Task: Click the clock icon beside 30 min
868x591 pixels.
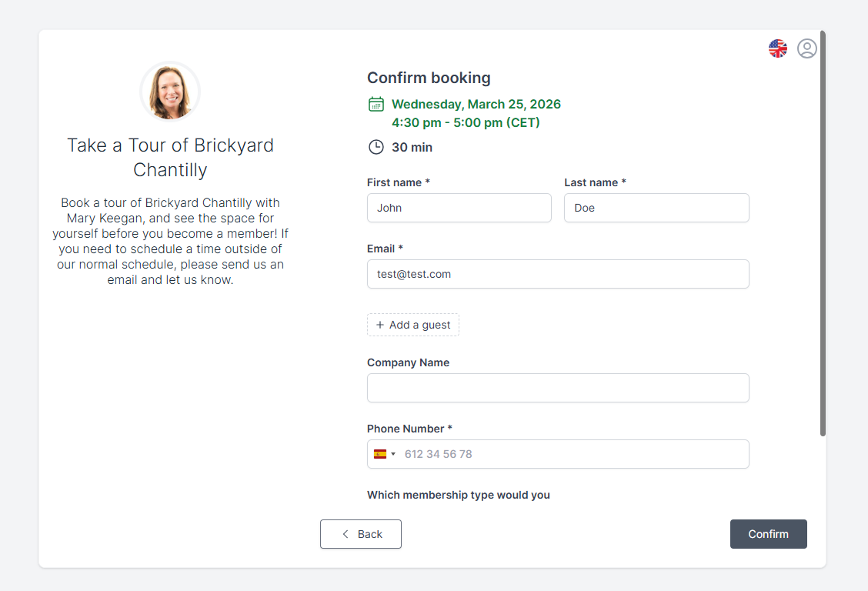Action: point(376,147)
